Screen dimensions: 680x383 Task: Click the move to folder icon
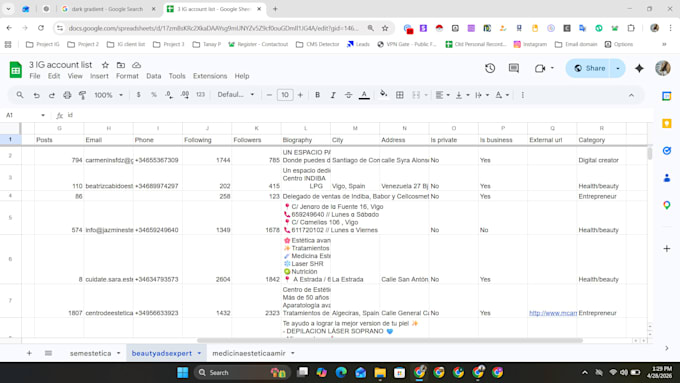coord(121,65)
